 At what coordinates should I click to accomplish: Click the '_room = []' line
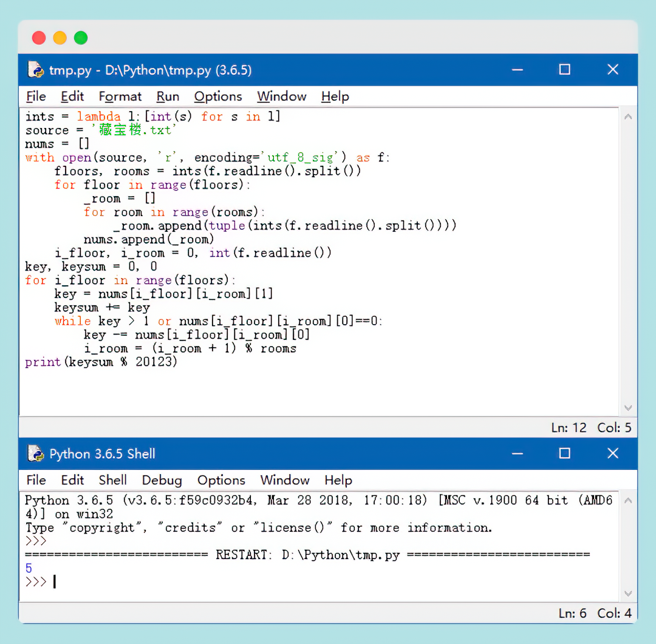point(120,198)
